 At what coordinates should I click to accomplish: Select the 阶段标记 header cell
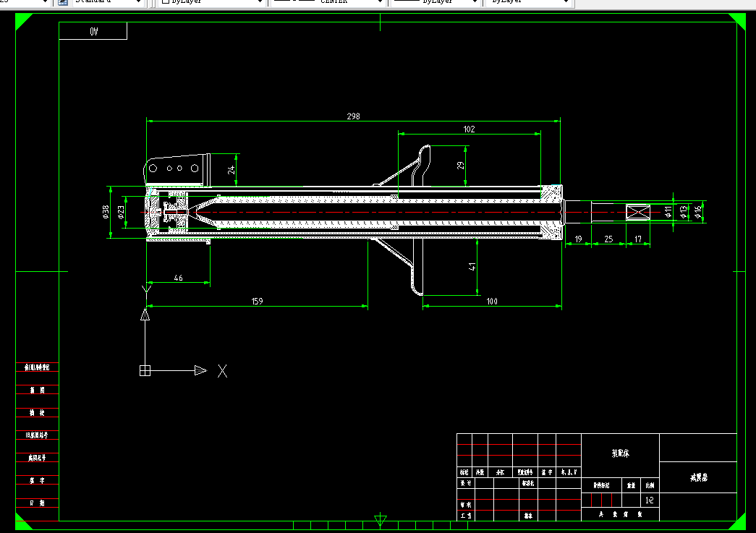[601, 485]
